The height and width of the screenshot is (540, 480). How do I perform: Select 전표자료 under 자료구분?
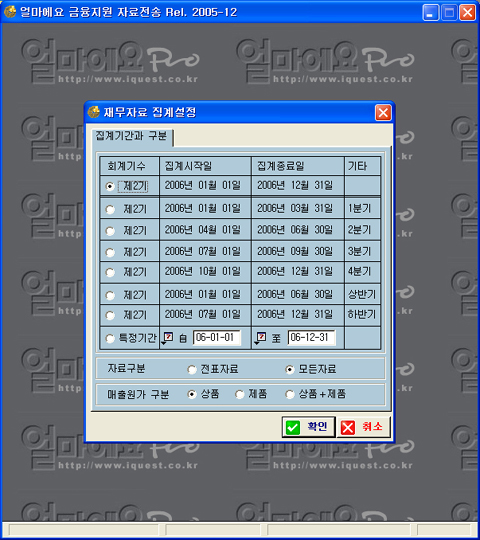tap(191, 370)
